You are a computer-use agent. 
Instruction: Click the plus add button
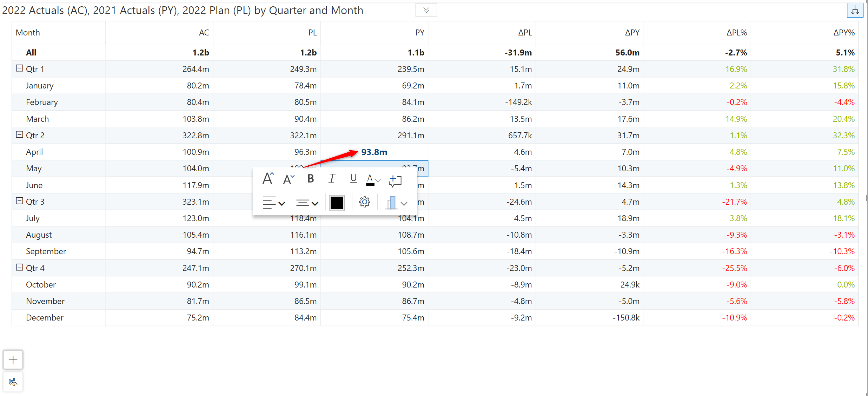click(x=13, y=360)
